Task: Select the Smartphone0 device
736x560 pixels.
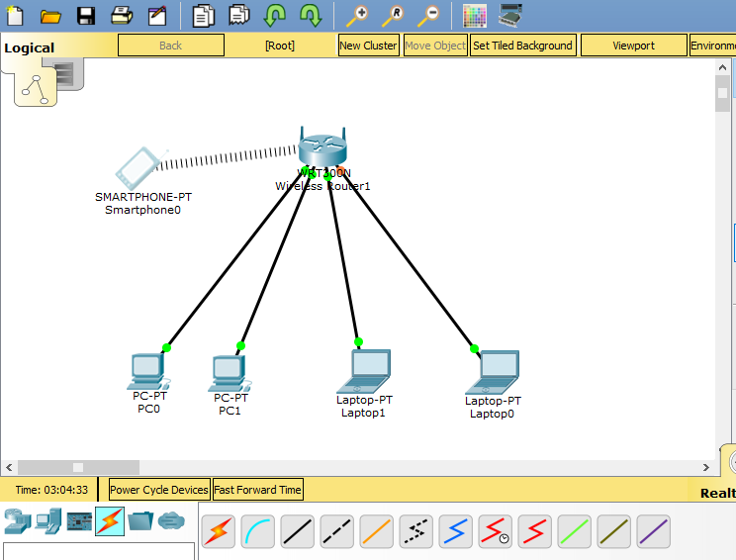Action: click(139, 169)
